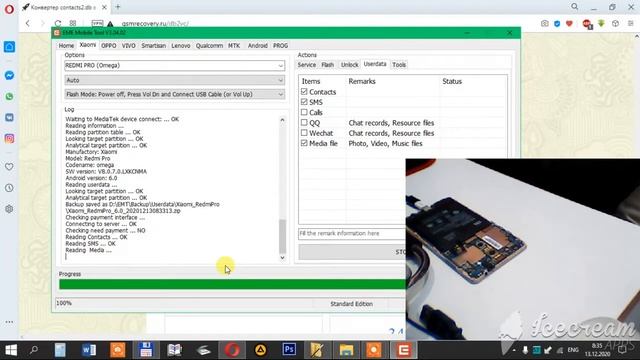Click the Remarks column header

click(x=362, y=81)
